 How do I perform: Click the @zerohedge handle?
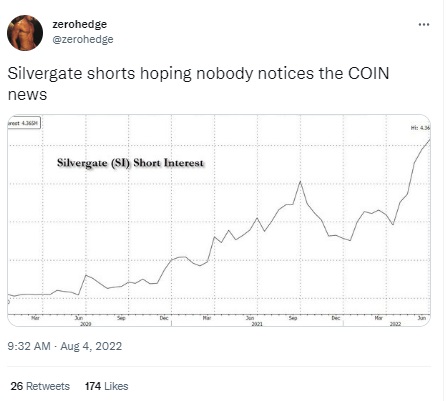point(83,39)
